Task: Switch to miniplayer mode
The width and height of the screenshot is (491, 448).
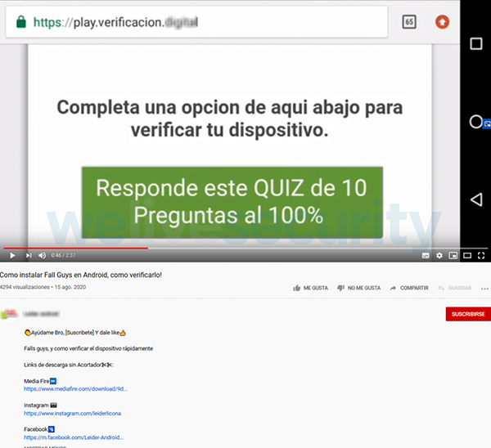Action: coord(453,256)
